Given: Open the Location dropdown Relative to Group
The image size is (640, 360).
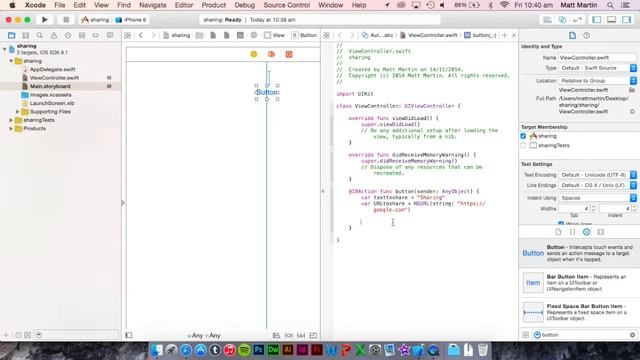Looking at the screenshot, I should click(x=597, y=81).
